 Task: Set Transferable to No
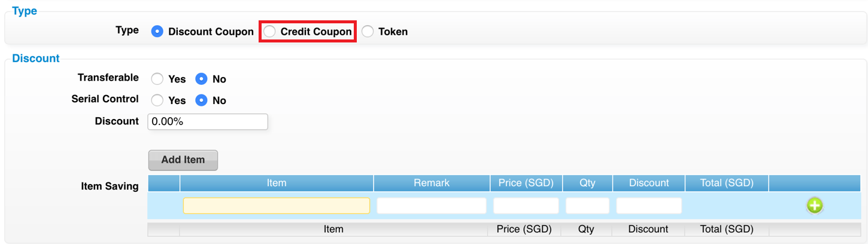[x=202, y=79]
